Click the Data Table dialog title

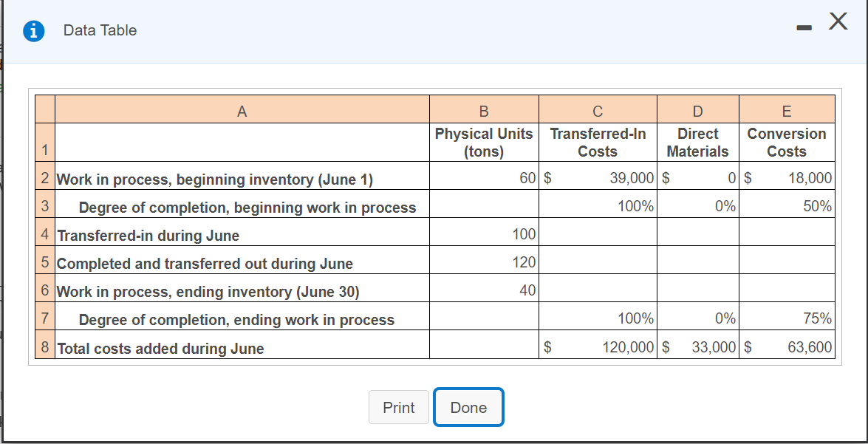tap(99, 30)
